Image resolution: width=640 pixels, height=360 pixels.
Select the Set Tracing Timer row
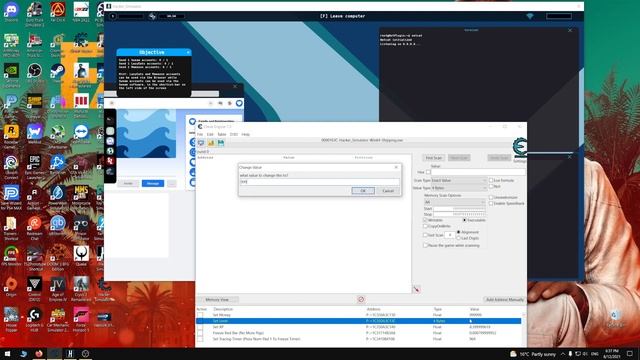coord(358,339)
